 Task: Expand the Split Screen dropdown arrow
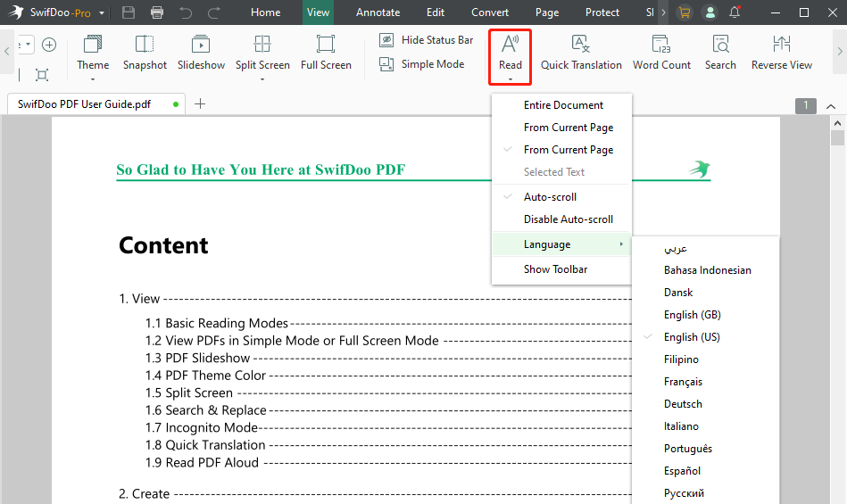coord(262,79)
